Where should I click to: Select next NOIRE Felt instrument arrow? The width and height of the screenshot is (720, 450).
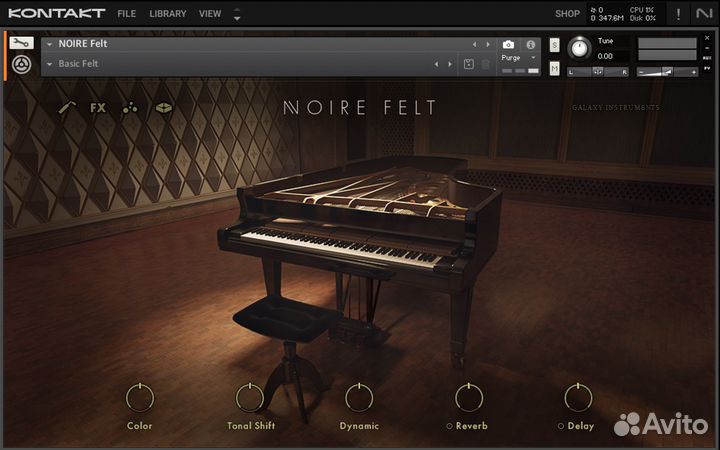(x=488, y=45)
